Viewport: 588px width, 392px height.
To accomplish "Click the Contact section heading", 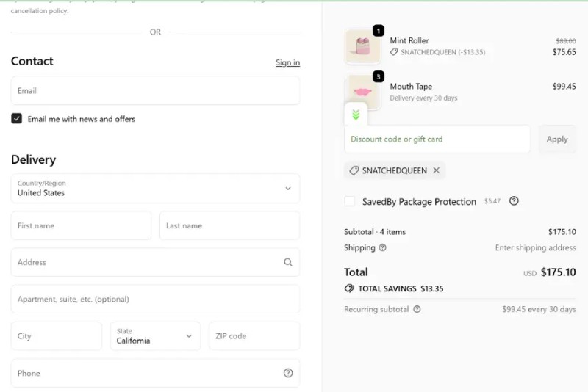I will point(32,61).
